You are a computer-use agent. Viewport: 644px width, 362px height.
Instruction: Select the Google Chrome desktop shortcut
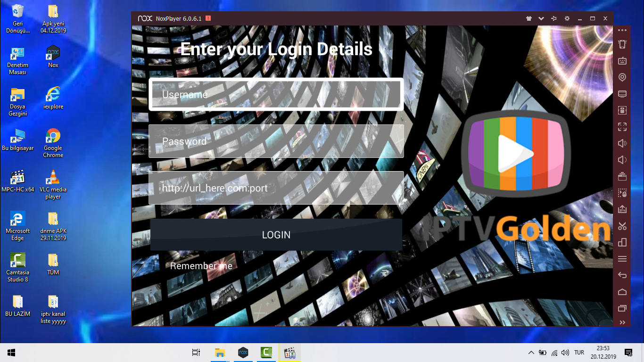[53, 144]
